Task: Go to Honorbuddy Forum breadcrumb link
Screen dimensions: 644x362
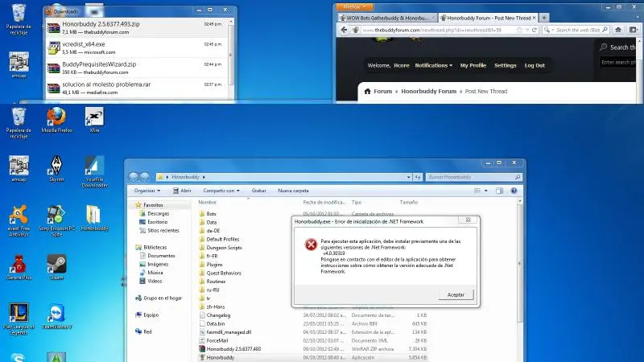Action: coord(428,91)
